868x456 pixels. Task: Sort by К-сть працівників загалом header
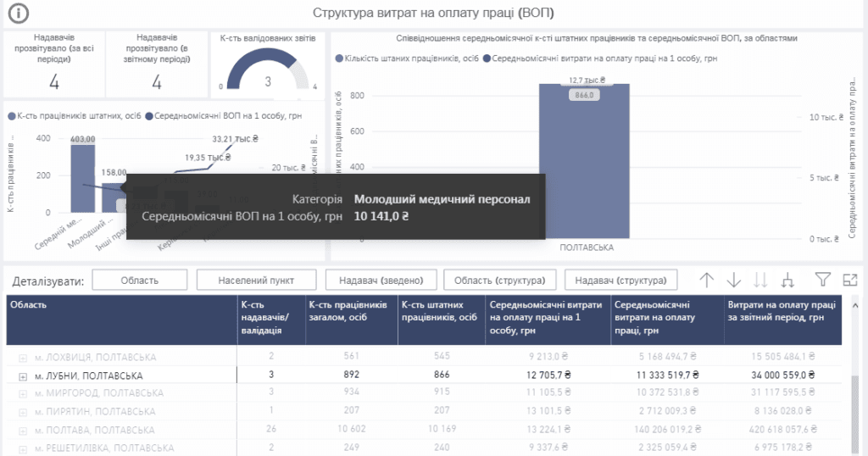(352, 320)
